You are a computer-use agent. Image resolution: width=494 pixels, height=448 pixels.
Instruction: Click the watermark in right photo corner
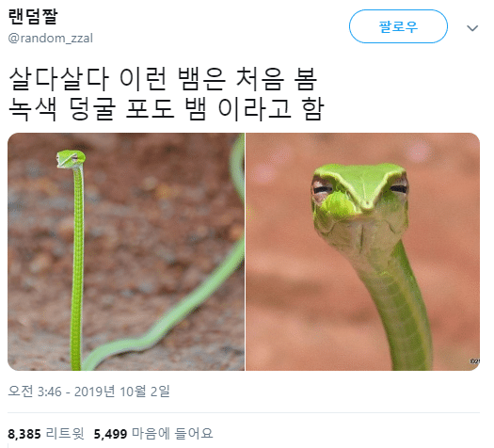[x=475, y=361]
